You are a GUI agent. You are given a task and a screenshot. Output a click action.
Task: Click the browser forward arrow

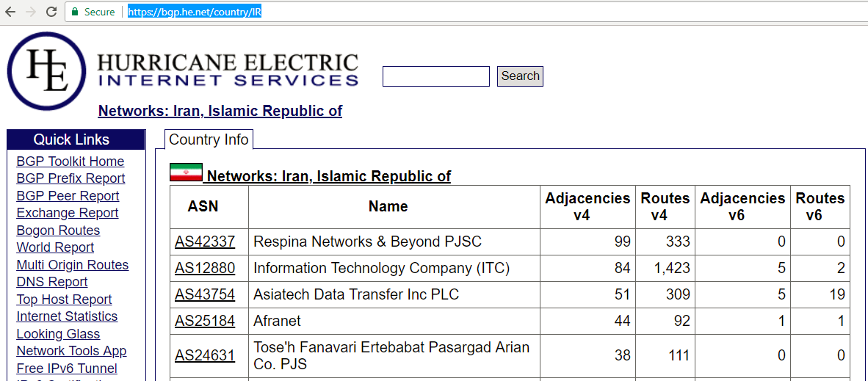tap(31, 12)
